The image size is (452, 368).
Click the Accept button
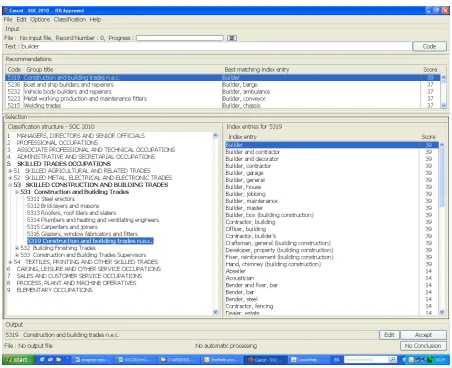pos(423,335)
